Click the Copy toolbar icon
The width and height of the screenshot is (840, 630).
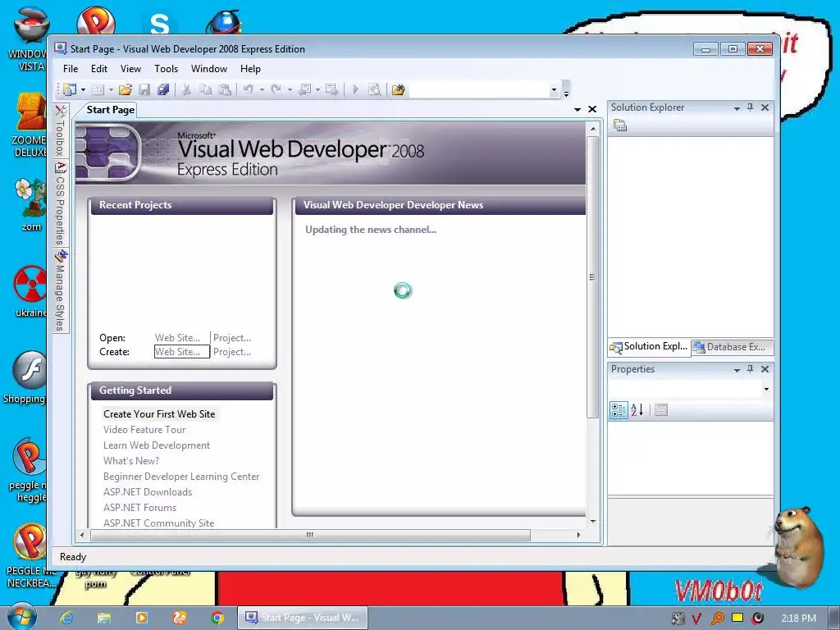pos(205,89)
